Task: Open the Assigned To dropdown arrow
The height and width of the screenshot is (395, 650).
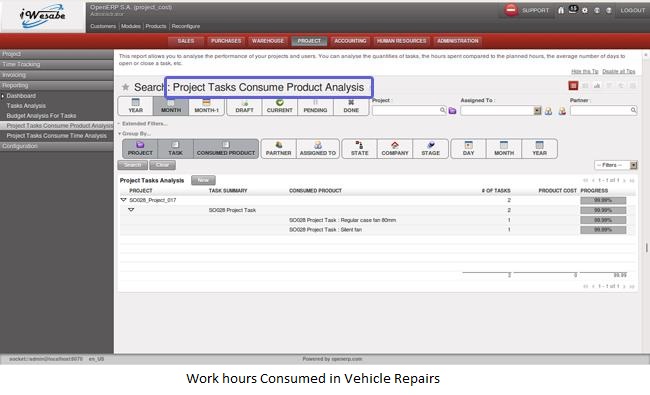Action: click(x=537, y=111)
